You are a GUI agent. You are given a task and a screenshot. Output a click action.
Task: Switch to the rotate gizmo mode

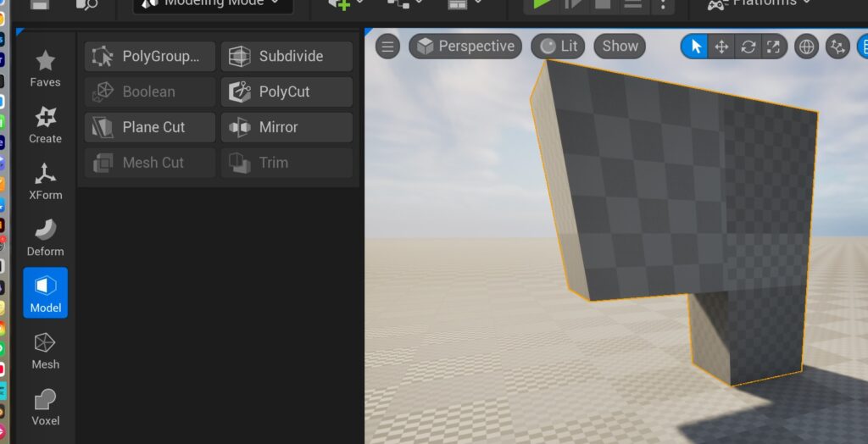748,47
